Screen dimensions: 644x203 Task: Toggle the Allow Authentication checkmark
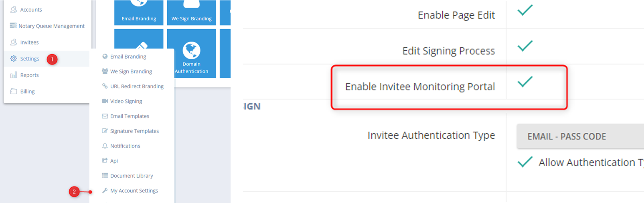click(525, 162)
